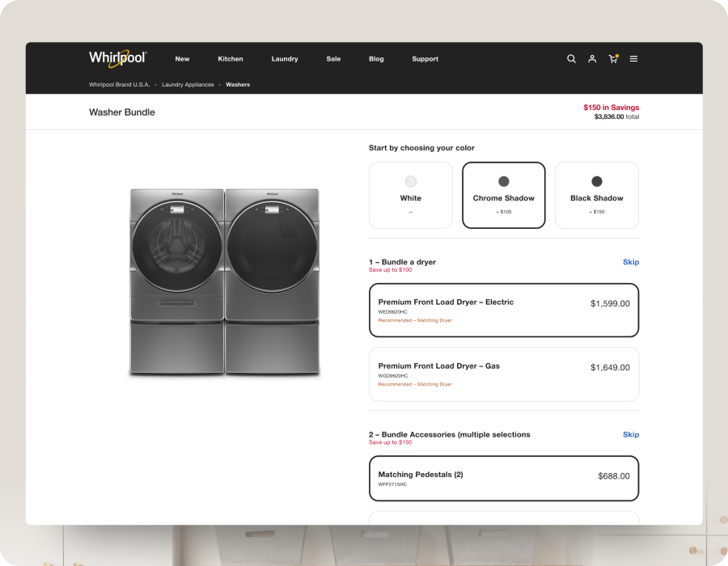Viewport: 728px width, 566px height.
Task: Skip the Bundle a dryer step
Action: (630, 262)
